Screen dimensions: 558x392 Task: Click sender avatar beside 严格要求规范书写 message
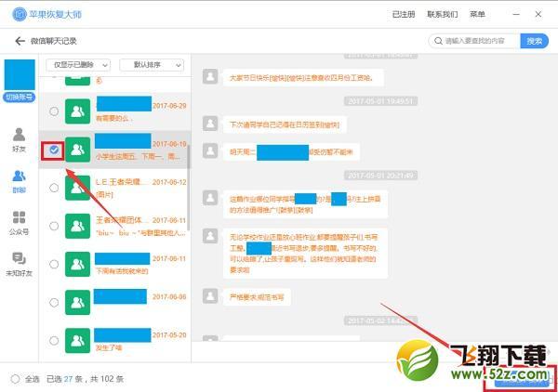(x=210, y=295)
